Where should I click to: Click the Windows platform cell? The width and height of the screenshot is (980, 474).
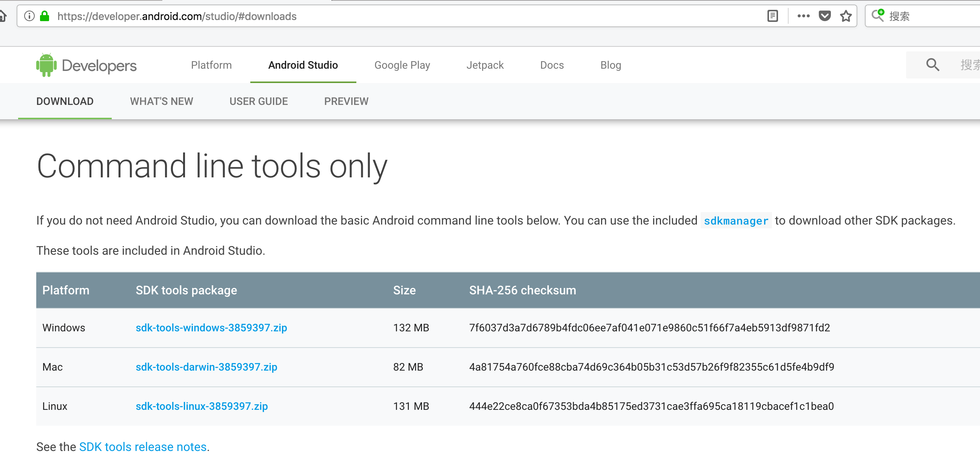pos(64,328)
